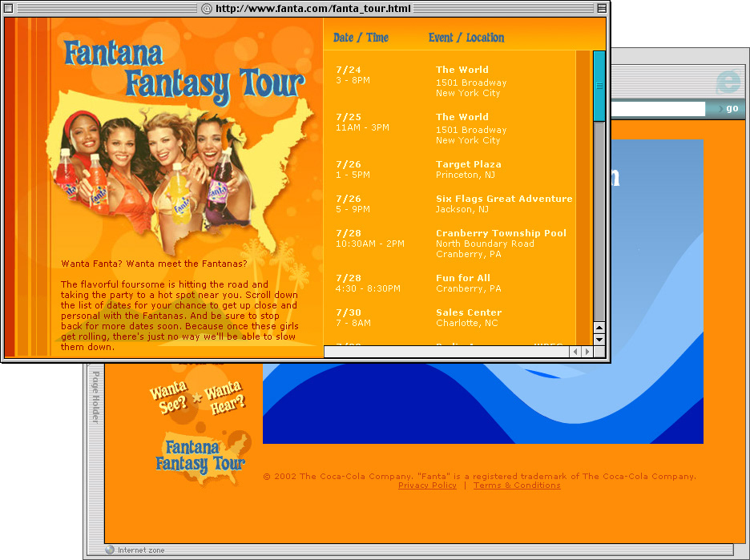750x560 pixels.
Task: Click the vertical scrollbar up arrow
Action: click(599, 328)
